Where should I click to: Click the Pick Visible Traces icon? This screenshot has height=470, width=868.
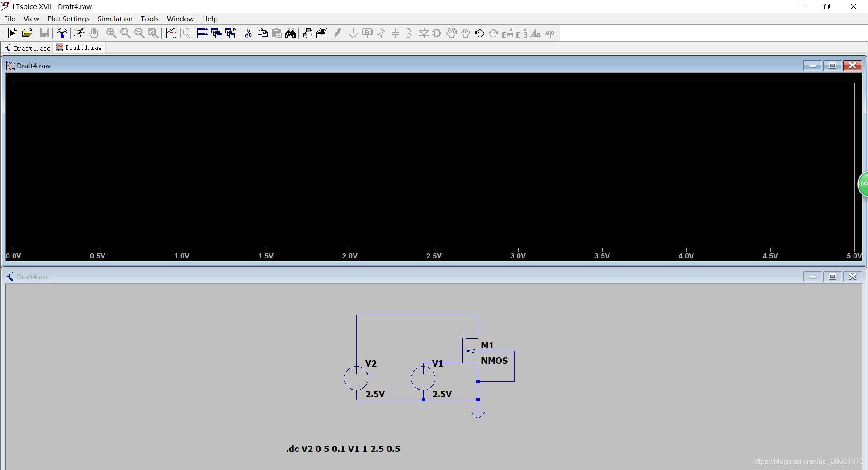(x=171, y=33)
